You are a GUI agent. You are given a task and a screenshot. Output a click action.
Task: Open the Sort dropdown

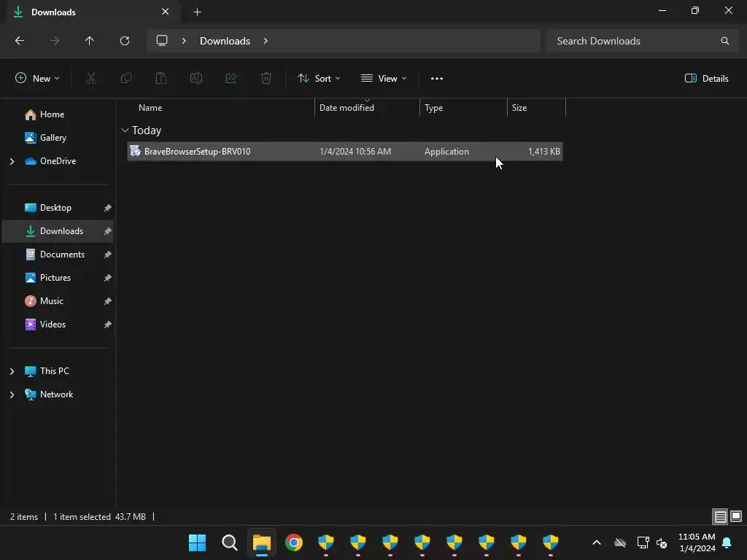coord(319,79)
